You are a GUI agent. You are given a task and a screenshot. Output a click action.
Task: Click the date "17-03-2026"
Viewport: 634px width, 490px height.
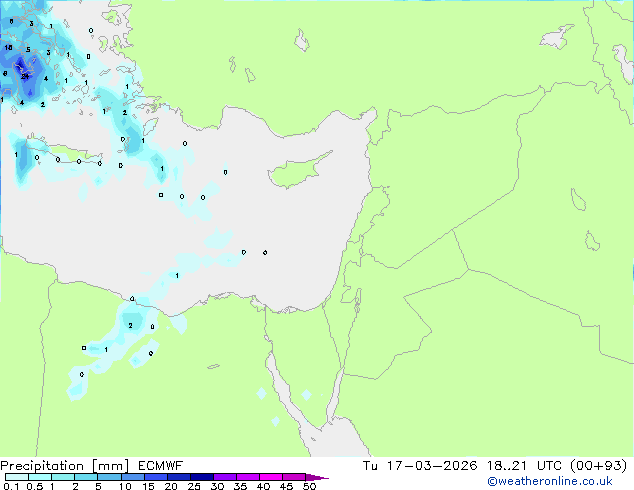[x=432, y=466]
